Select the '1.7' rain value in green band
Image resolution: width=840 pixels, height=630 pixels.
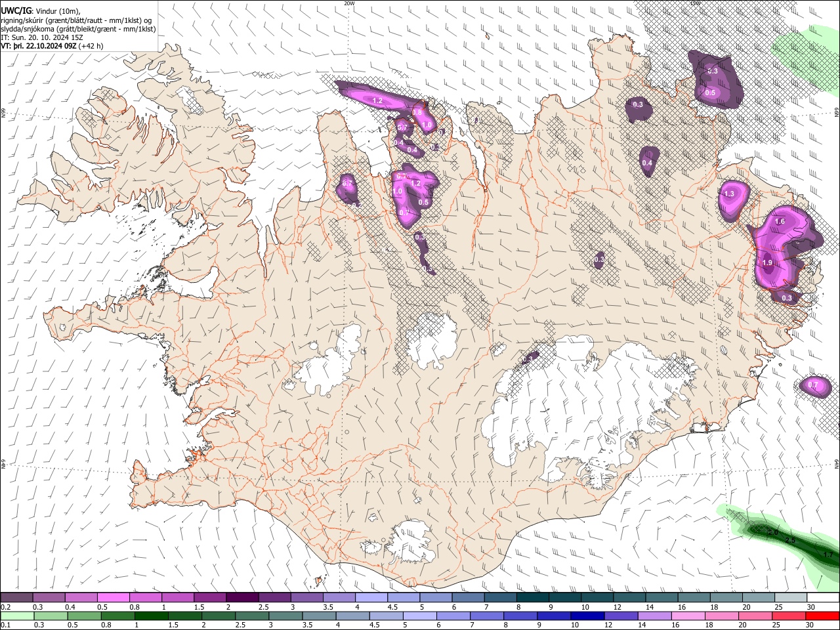(828, 555)
